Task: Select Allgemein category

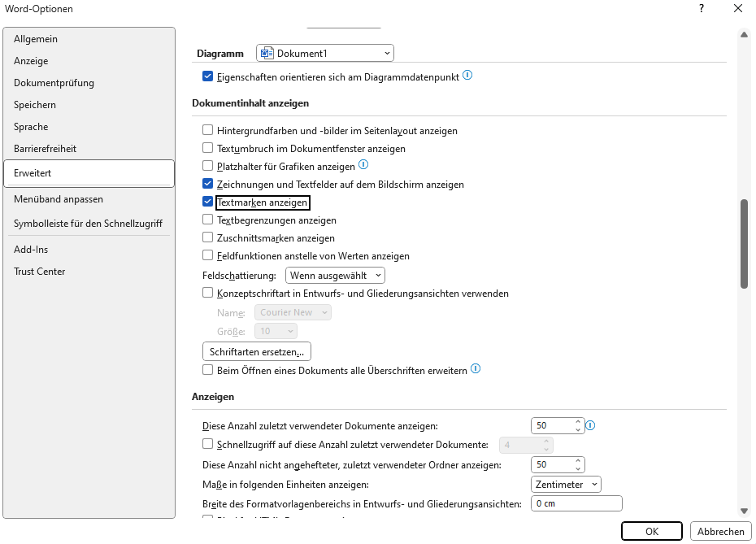Action: click(89, 39)
